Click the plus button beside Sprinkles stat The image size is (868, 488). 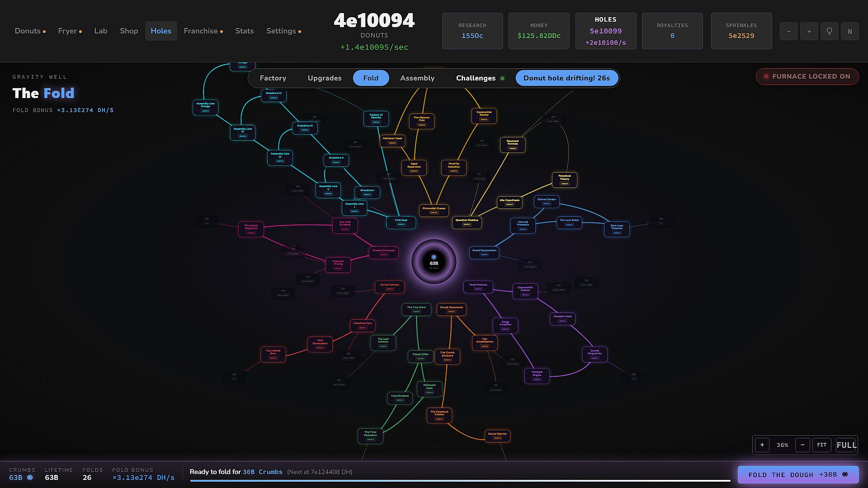pos(809,31)
